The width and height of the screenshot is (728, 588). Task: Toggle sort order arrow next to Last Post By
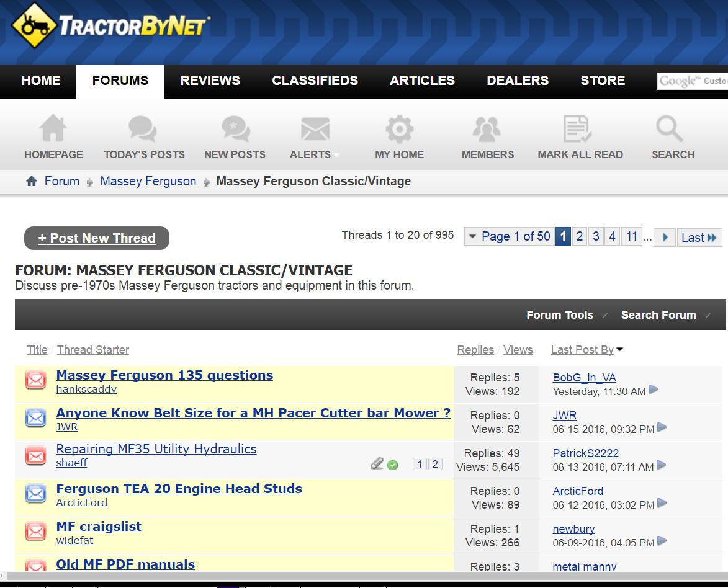click(619, 349)
